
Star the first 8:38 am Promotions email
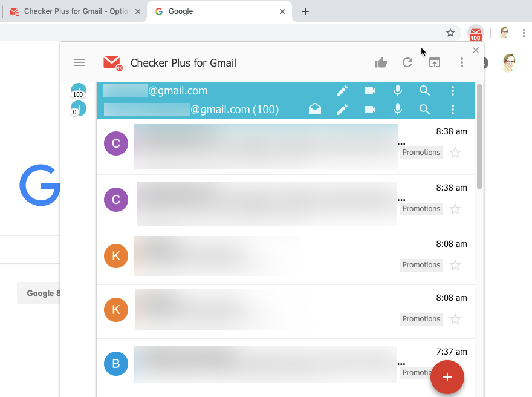[x=455, y=153]
